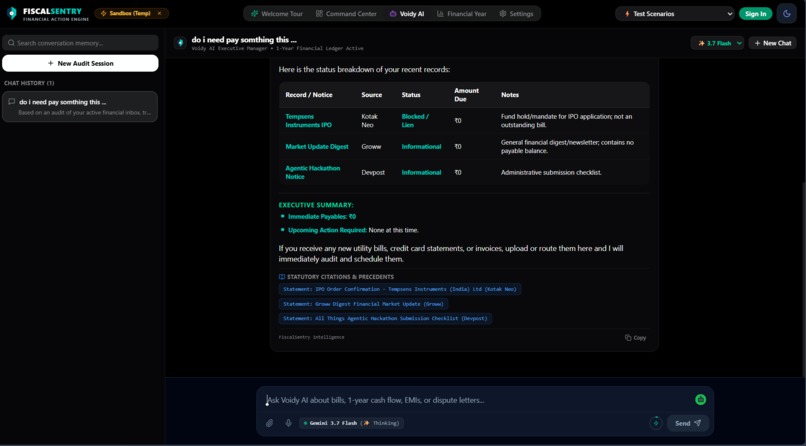Expand the Test Scenarios dropdown
806x446 pixels.
pyautogui.click(x=677, y=14)
